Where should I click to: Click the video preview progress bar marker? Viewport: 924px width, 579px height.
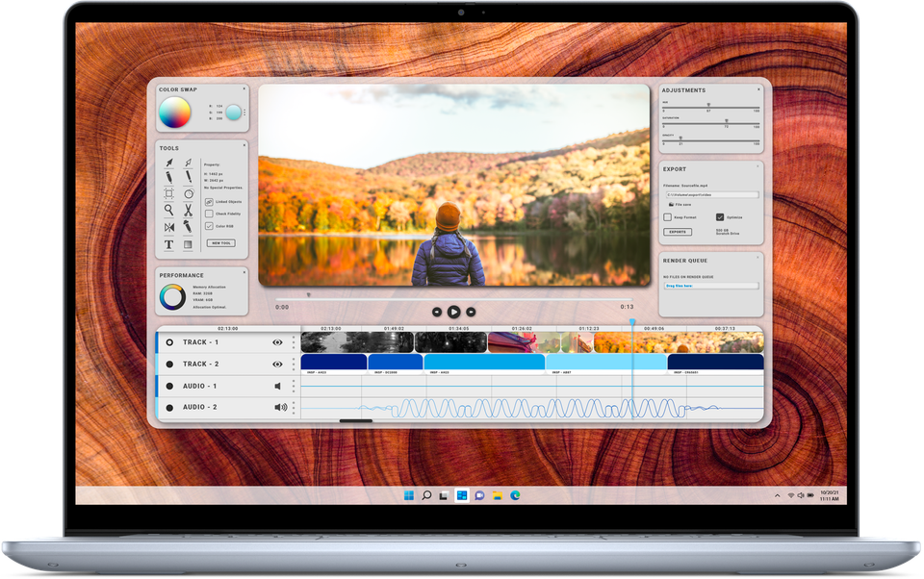pyautogui.click(x=308, y=295)
